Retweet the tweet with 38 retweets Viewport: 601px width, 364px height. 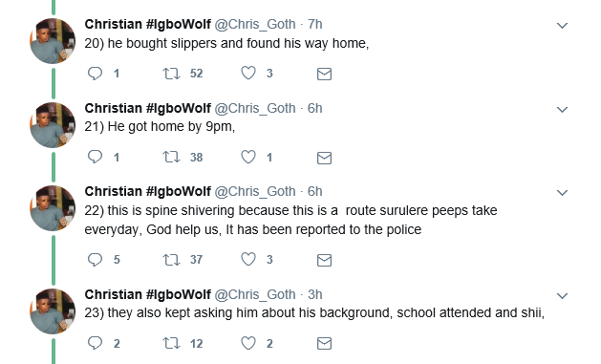[171, 157]
